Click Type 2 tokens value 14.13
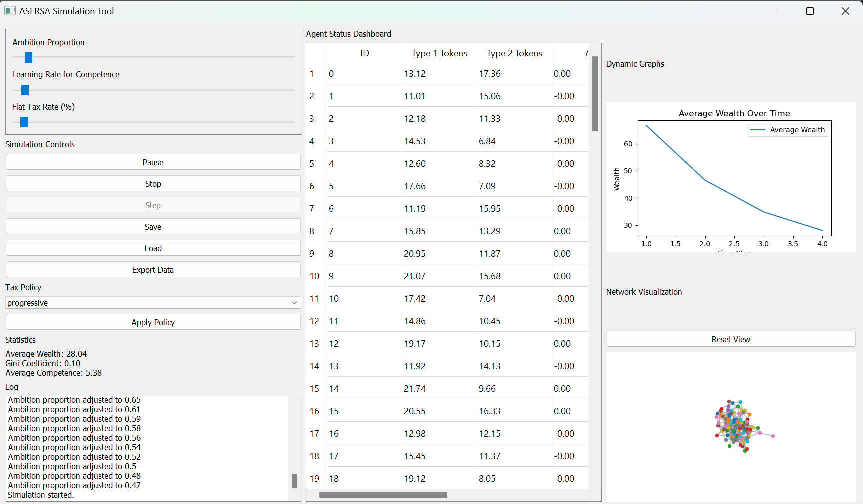863x504 pixels. coord(514,366)
